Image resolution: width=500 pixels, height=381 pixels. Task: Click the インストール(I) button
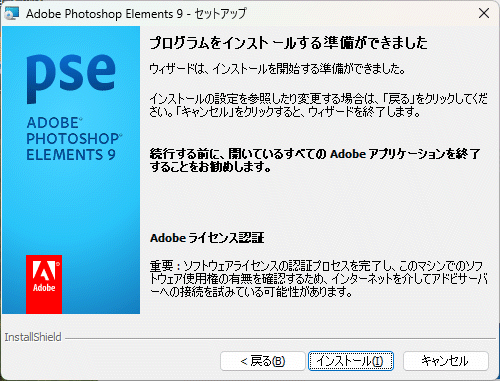351,361
